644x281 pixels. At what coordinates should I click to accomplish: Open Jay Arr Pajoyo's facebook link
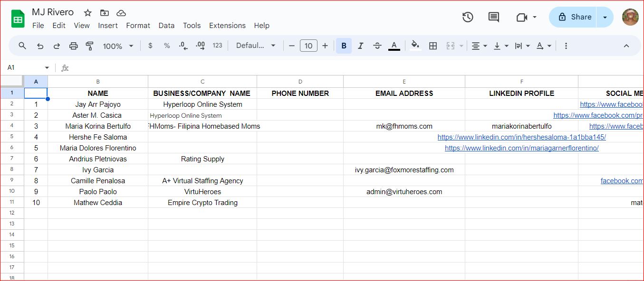click(x=612, y=104)
